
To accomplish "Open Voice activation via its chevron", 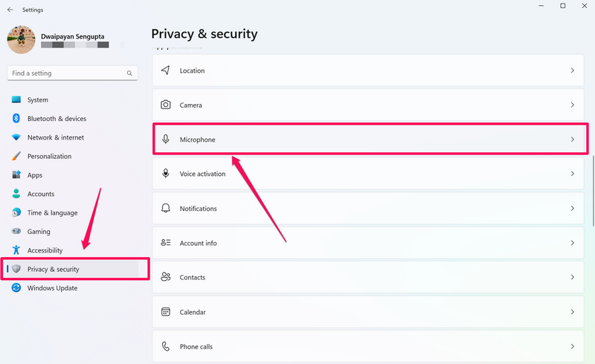I will point(572,174).
